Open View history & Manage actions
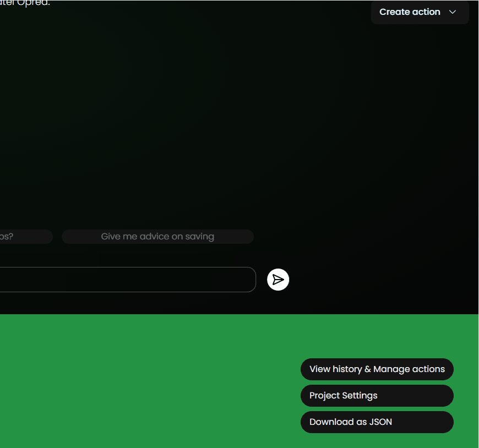479x448 pixels. tap(377, 369)
